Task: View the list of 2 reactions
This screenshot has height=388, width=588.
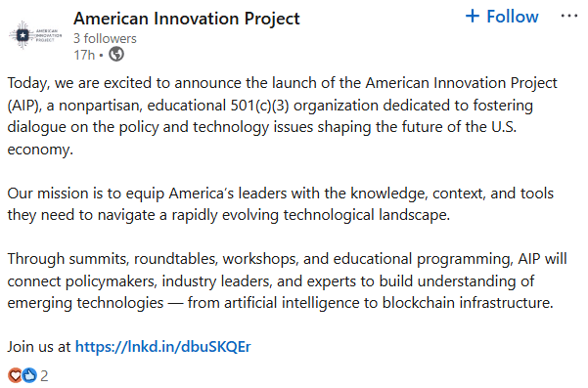Action: pyautogui.click(x=44, y=375)
